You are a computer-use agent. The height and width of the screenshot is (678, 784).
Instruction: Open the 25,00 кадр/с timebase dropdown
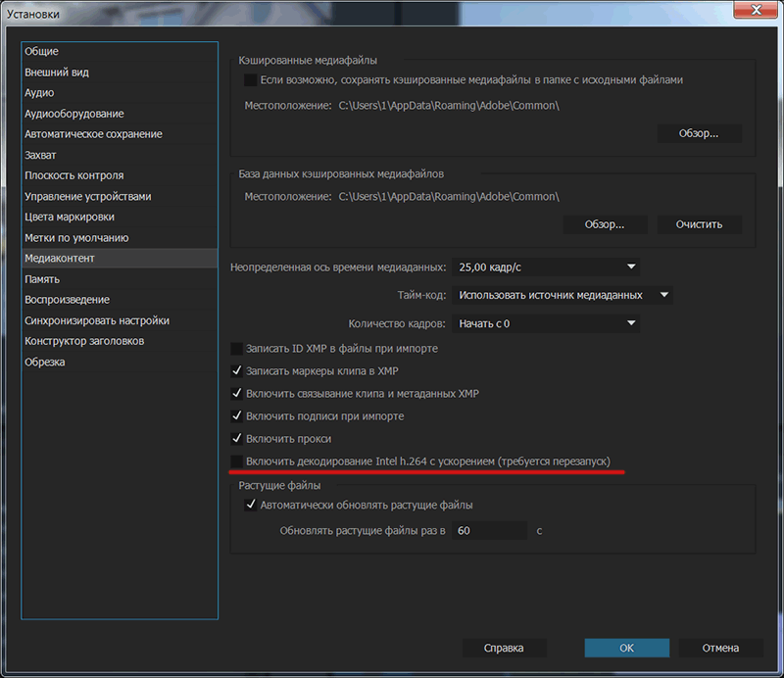pyautogui.click(x=546, y=266)
